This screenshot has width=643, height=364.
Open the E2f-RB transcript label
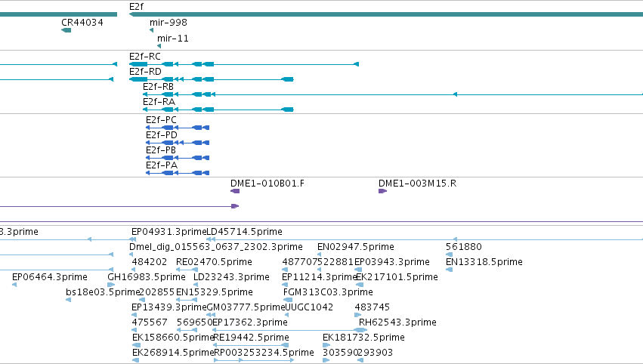click(x=158, y=87)
